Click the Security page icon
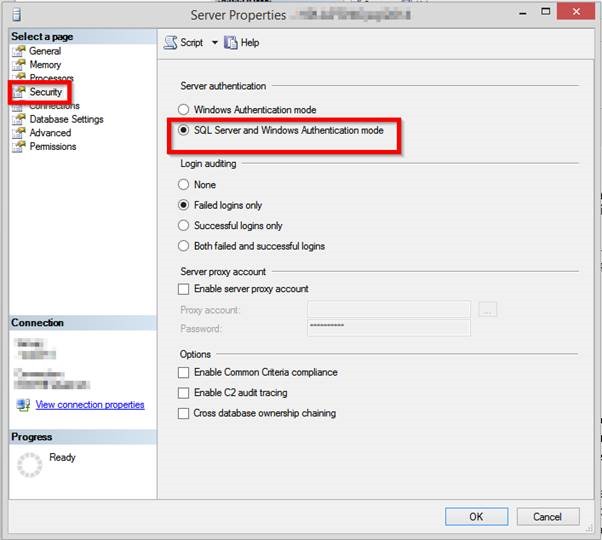Image resolution: width=602 pixels, height=540 pixels. [x=19, y=92]
